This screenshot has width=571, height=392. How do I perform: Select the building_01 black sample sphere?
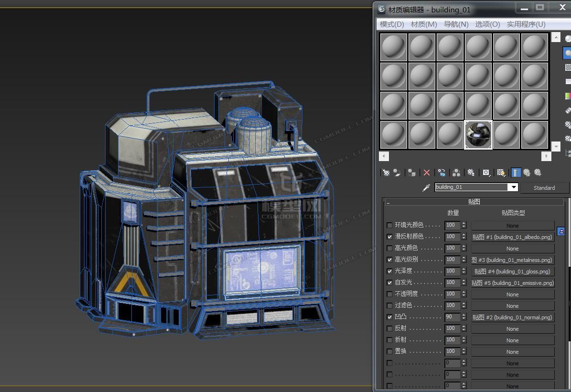(478, 134)
